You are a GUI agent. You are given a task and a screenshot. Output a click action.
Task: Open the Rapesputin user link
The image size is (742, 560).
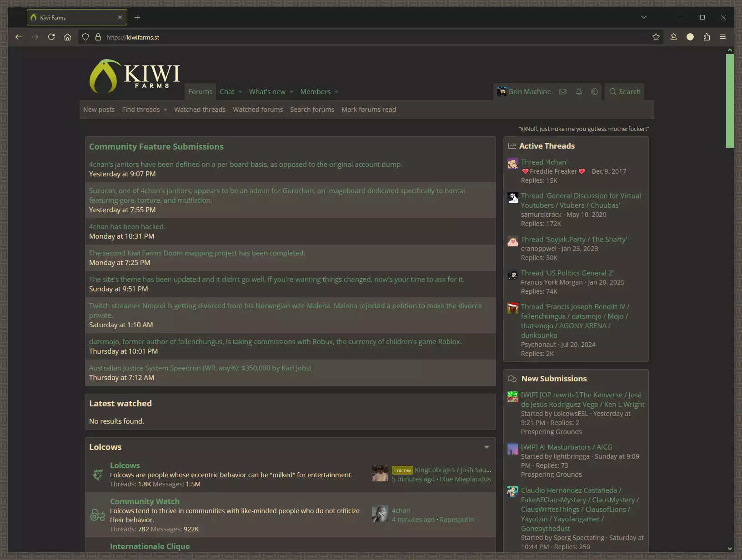click(456, 519)
